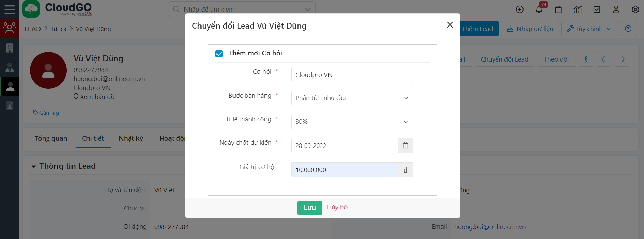Viewport: 644px width, 239px height.
Task: Click the quick create plus icon
Action: click(x=520, y=10)
